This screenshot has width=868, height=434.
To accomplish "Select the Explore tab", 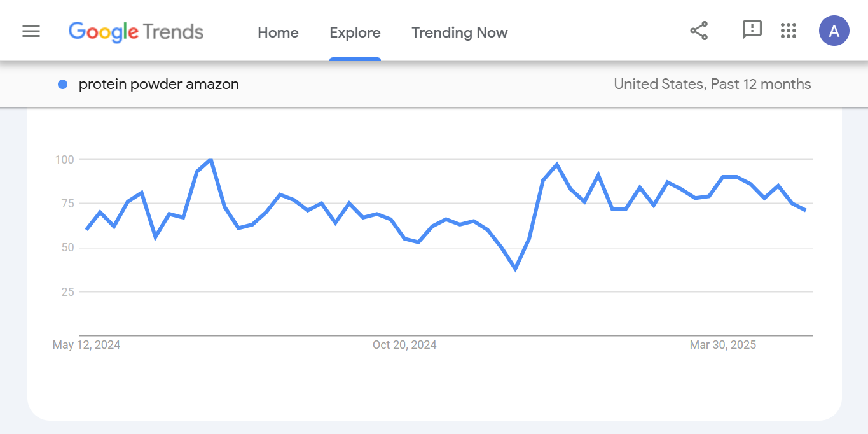I will (x=355, y=32).
